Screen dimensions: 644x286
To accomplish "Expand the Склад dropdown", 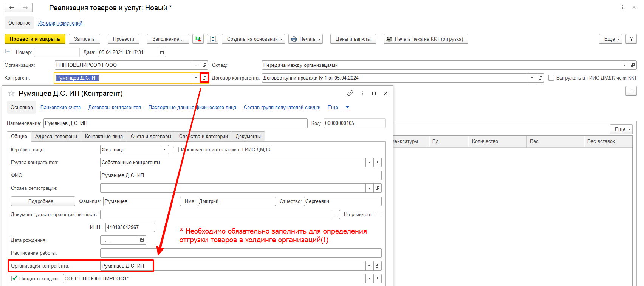I will pyautogui.click(x=624, y=65).
